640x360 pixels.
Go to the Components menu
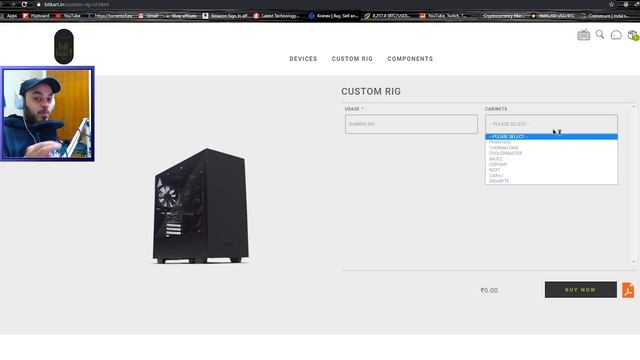(x=410, y=59)
